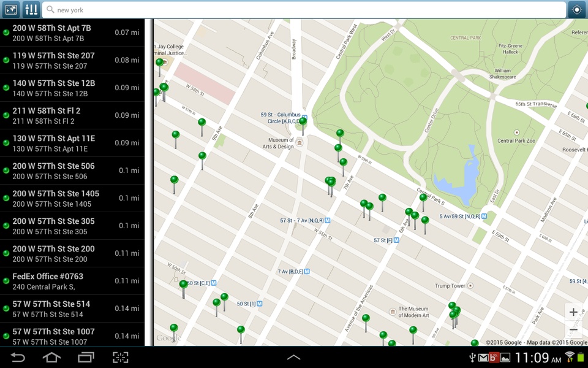This screenshot has width=588, height=368.
Task: Select 119 W 57Th St Ste 207 row
Action: click(72, 61)
